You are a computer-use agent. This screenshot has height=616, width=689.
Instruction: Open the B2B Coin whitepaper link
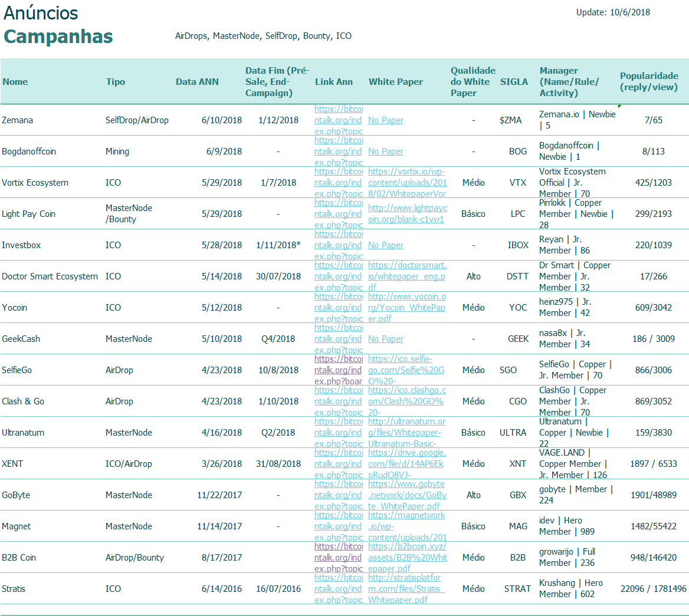(408, 557)
